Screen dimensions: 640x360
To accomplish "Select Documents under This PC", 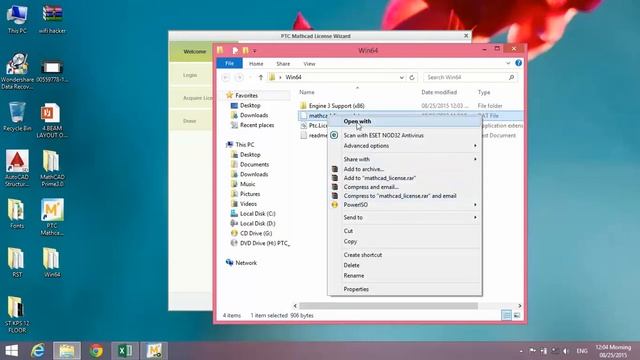I will (x=254, y=164).
